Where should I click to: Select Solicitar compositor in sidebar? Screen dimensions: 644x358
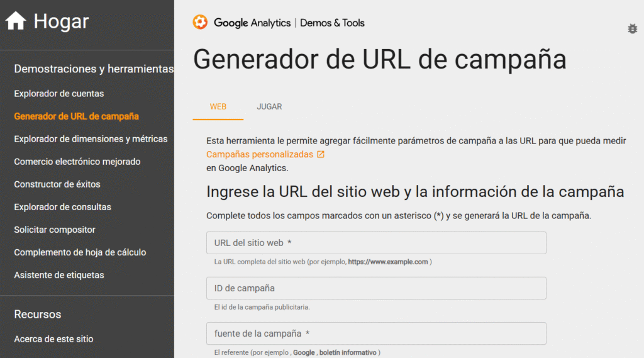pyautogui.click(x=55, y=230)
